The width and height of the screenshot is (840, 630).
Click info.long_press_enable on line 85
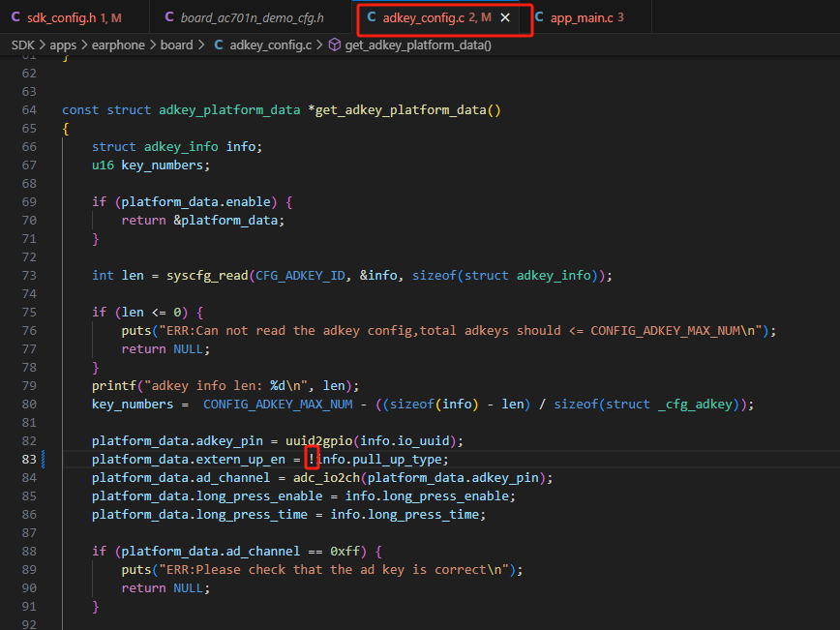click(427, 496)
